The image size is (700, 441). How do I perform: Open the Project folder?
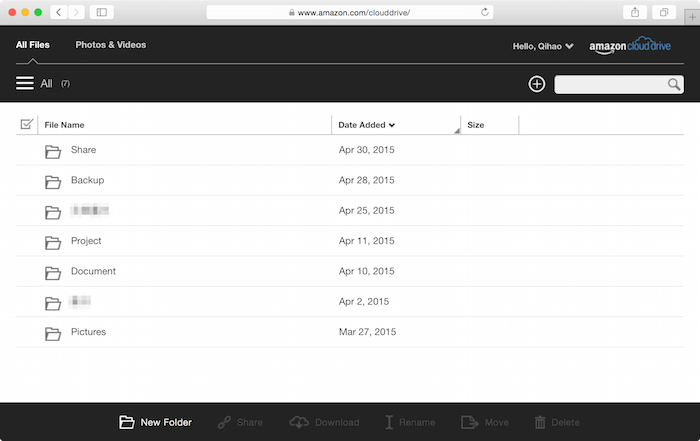pos(86,241)
